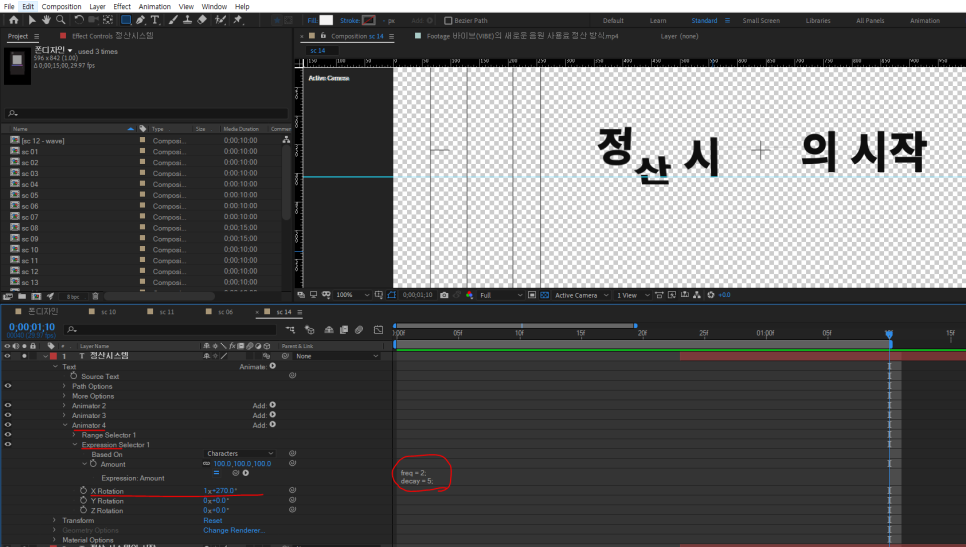Open the Active Camera view dropdown
966x547 pixels.
pos(580,295)
